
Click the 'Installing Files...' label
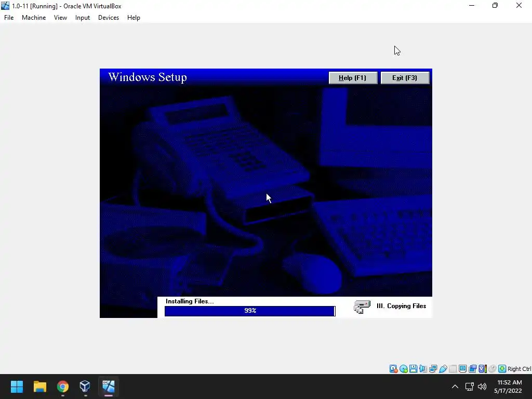point(190,301)
